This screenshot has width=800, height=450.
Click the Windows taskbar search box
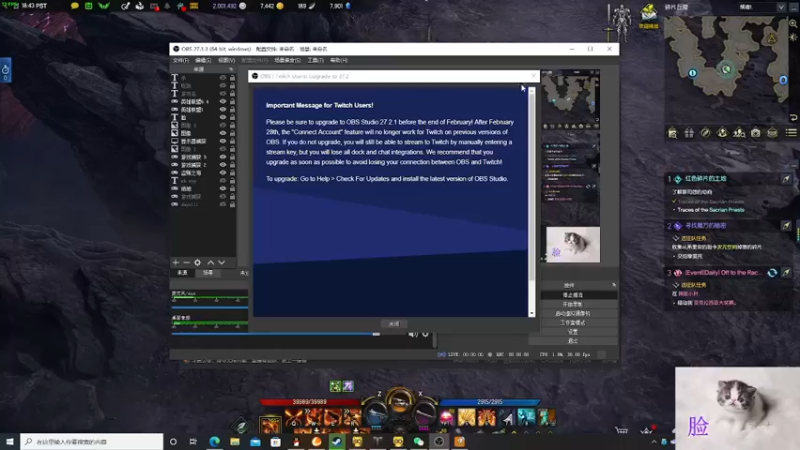92,441
